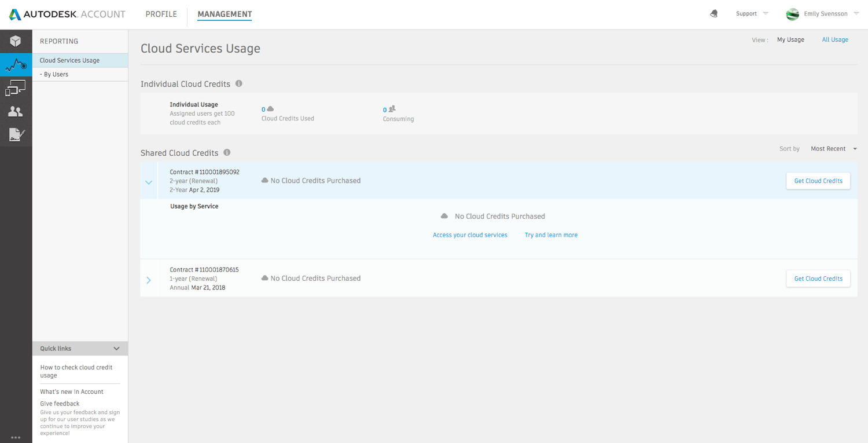Click cloud icon in contract 110001895092 row
The width and height of the screenshot is (868, 443).
[x=265, y=181]
